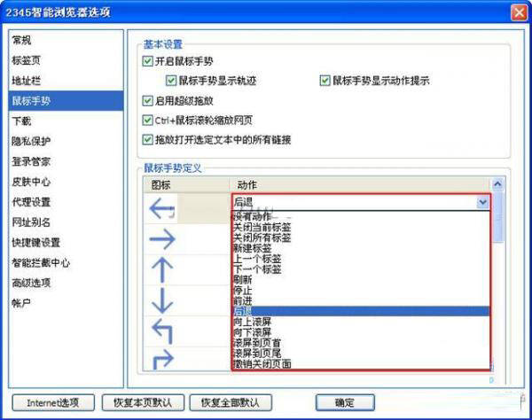This screenshot has width=532, height=420.
Task: Choose 没有动作 in dropdown list
Action: [361, 216]
